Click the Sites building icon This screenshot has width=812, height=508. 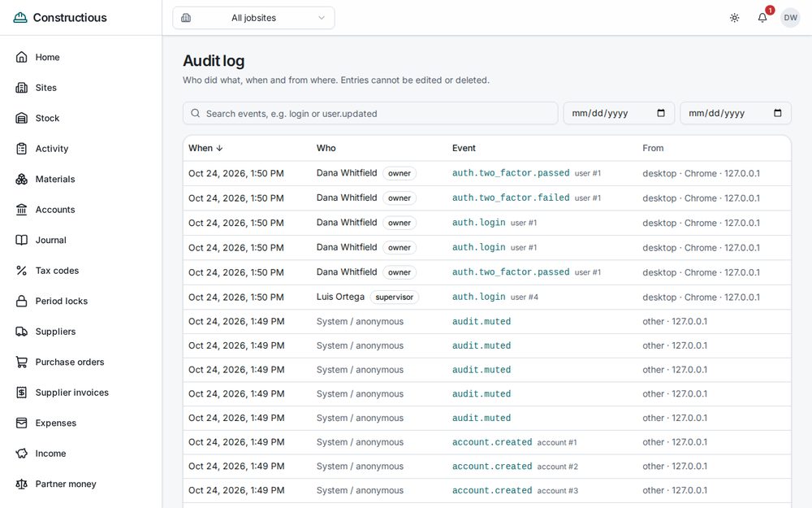(21, 88)
